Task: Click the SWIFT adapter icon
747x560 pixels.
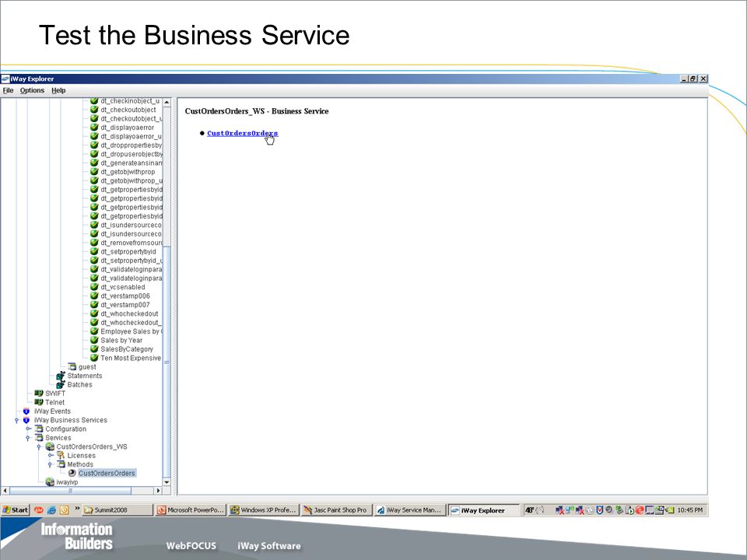Action: [x=39, y=394]
